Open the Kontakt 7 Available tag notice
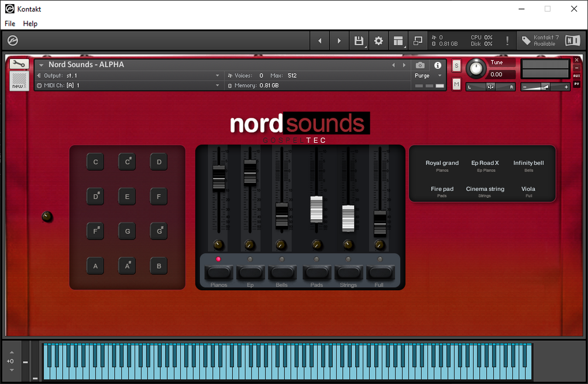Image resolution: width=588 pixels, height=384 pixels. [x=541, y=40]
